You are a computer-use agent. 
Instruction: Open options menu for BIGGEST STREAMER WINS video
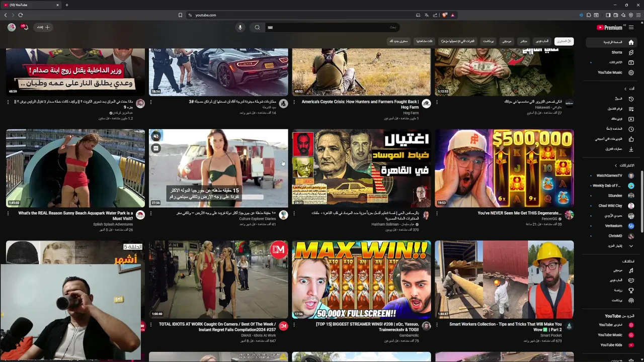point(294,325)
